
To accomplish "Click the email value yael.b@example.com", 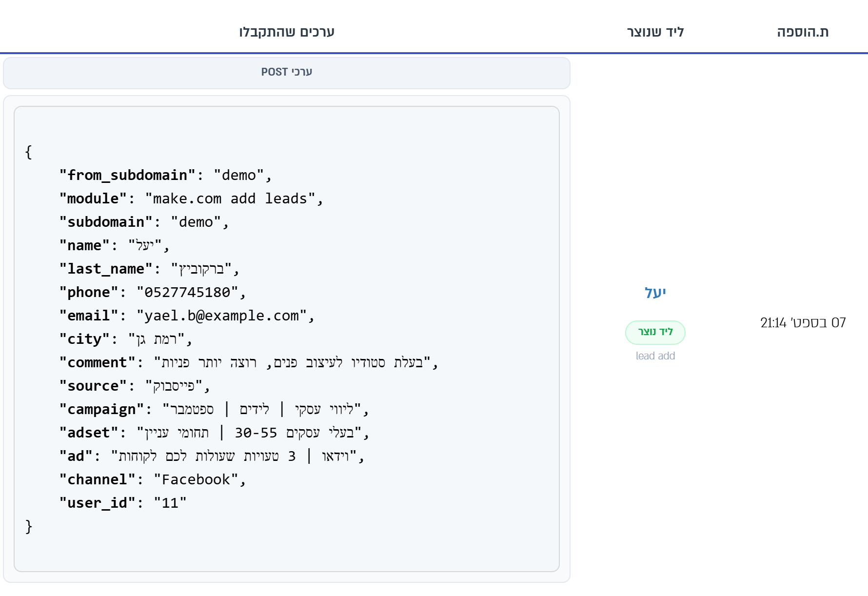I will point(221,316).
